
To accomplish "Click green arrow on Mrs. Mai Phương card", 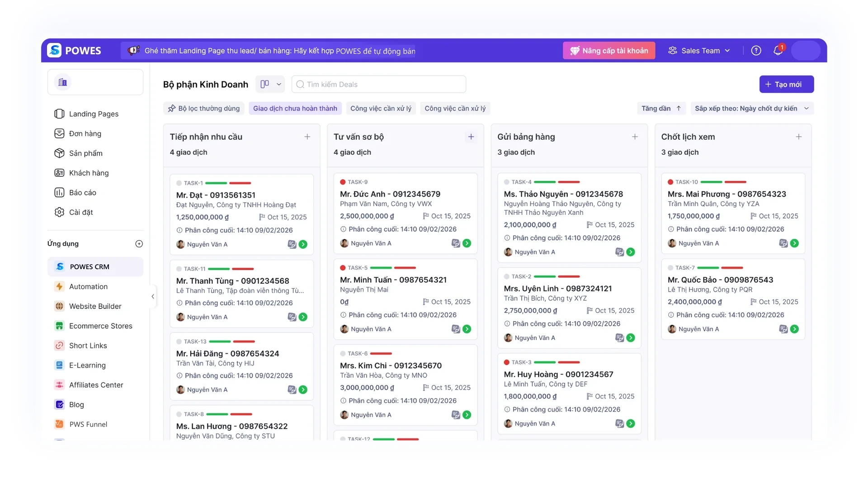I will point(795,243).
